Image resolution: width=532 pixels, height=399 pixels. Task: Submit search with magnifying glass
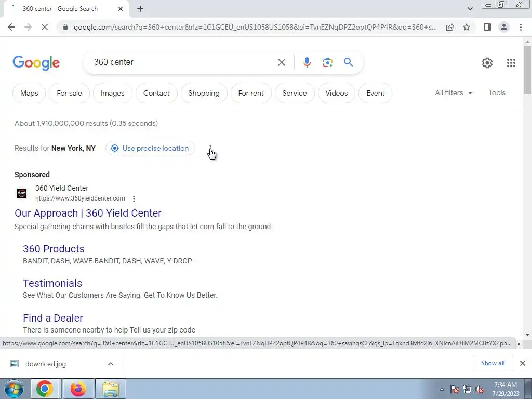[x=348, y=62]
